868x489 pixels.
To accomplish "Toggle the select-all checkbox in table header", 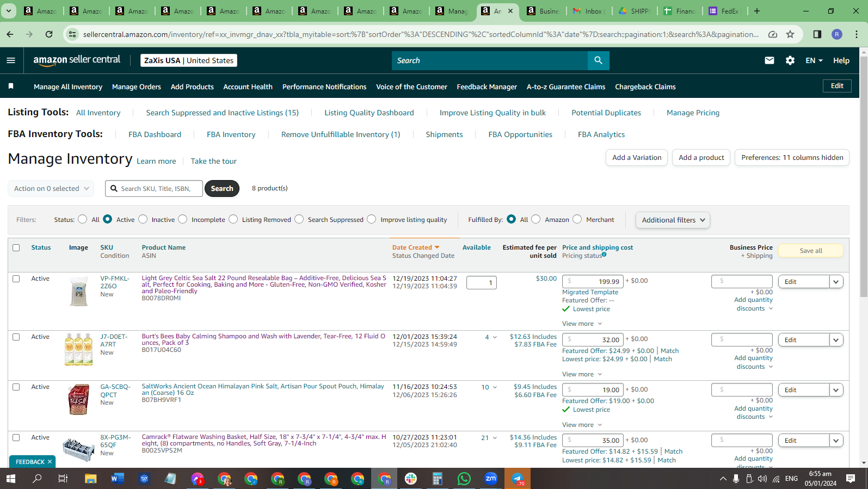I will [16, 247].
